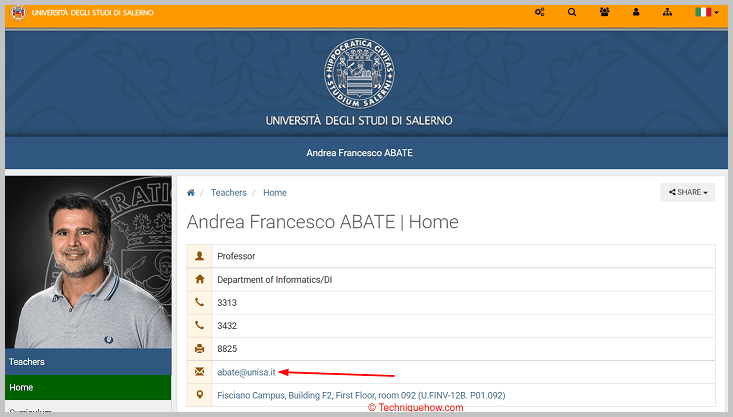Open the Teachers breadcrumb link
733x417 pixels.
(x=229, y=193)
